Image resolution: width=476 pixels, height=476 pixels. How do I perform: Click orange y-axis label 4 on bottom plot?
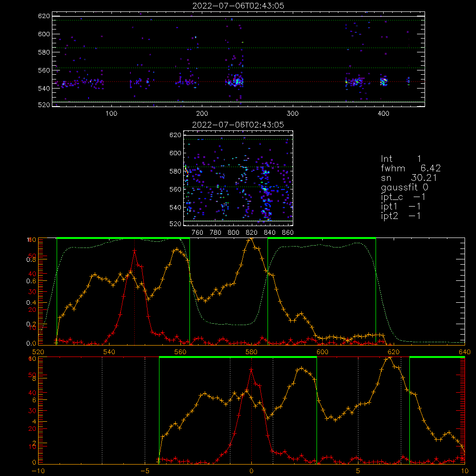point(34,421)
